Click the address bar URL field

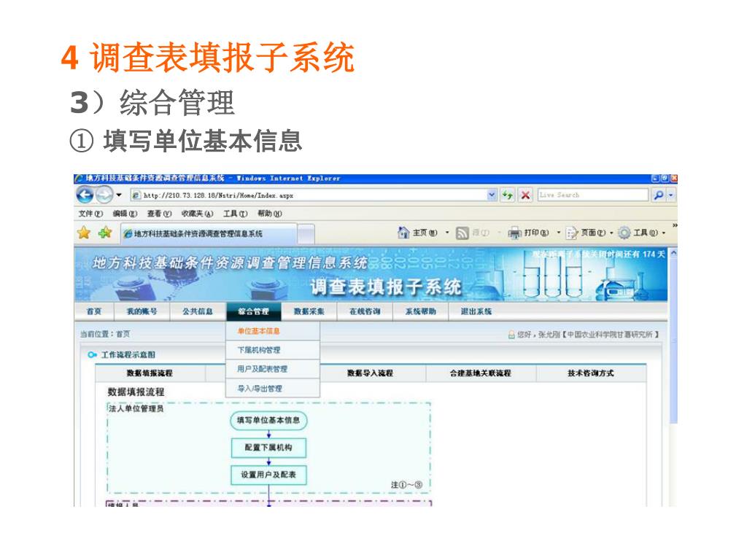[309, 195]
